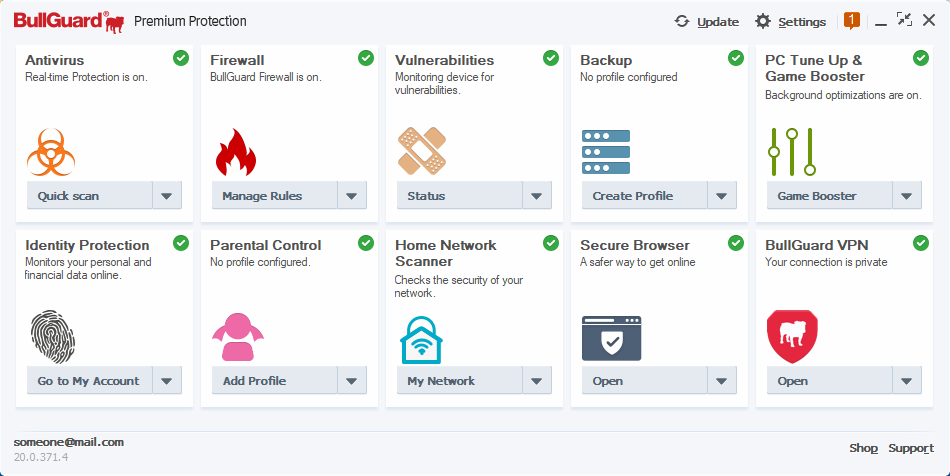Click the Parental Control girl icon
This screenshot has width=950, height=476.
click(237, 336)
